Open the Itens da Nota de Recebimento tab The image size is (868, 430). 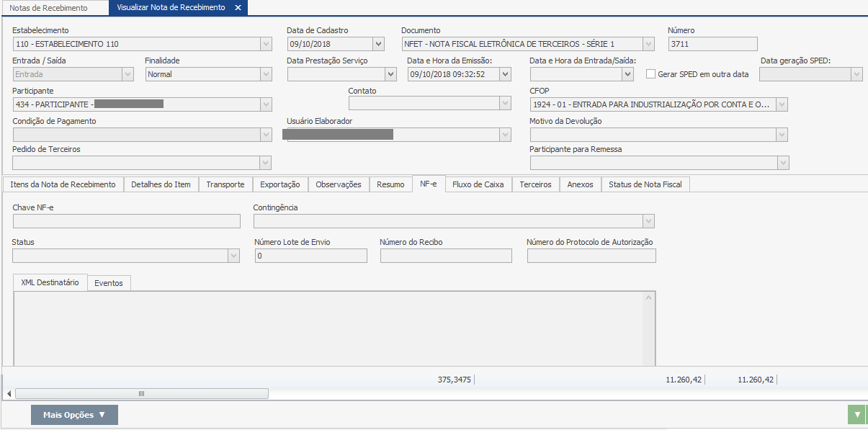coord(63,184)
